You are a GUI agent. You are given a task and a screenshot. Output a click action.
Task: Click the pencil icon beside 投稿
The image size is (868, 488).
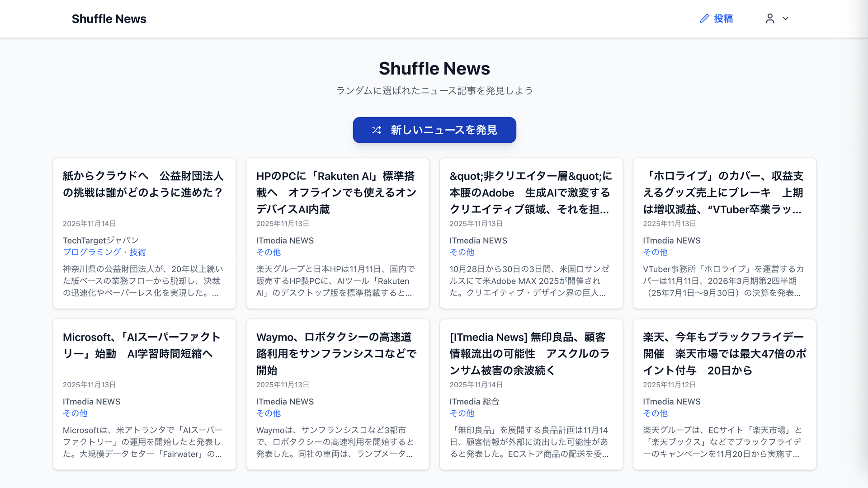coord(704,19)
